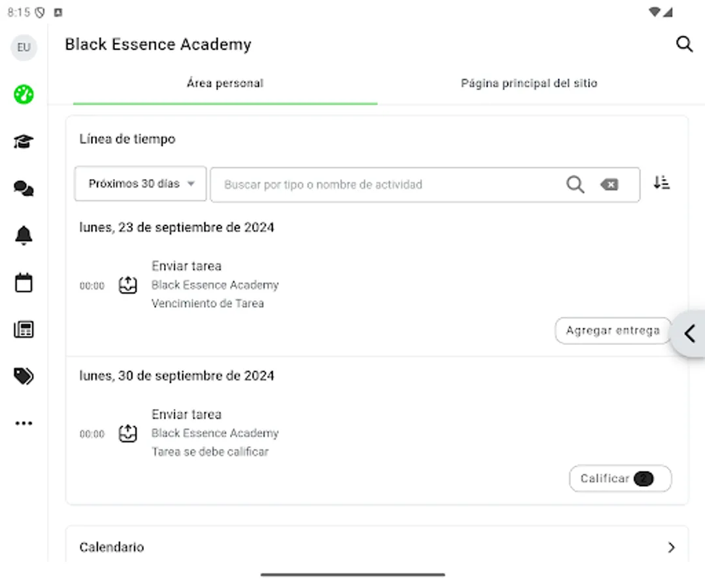
Task: Open the Próximos 30 días filter dropdown
Action: [140, 184]
